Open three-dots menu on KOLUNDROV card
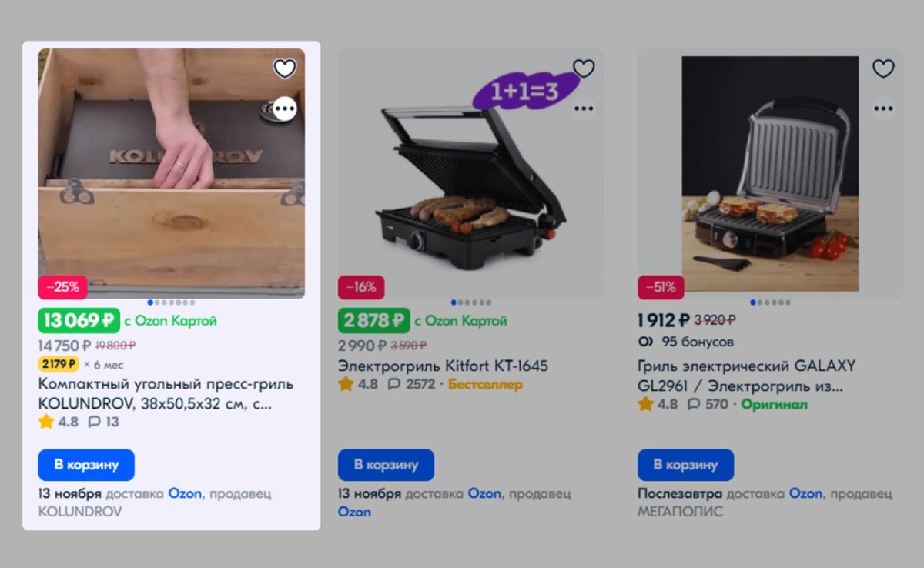This screenshot has width=924, height=568. pos(285,109)
